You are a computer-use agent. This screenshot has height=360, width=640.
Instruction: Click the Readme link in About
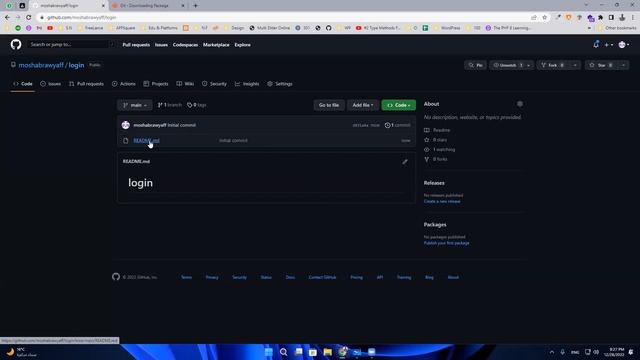click(437, 130)
